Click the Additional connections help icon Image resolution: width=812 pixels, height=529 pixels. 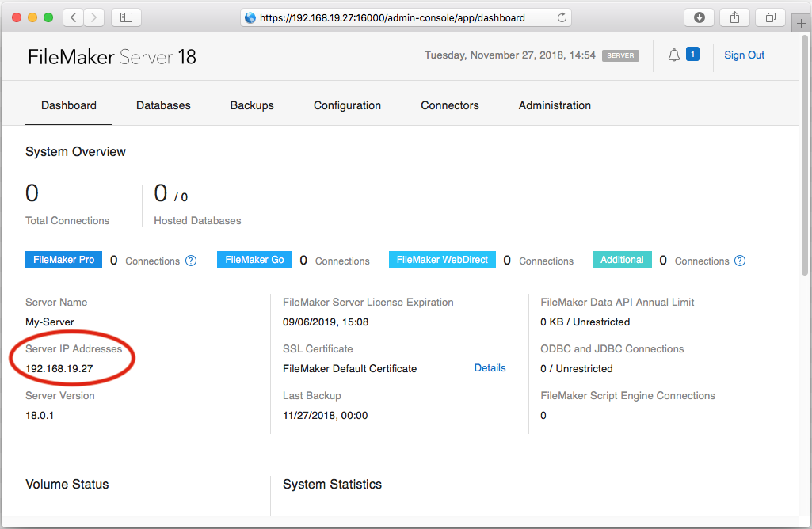[x=739, y=260]
